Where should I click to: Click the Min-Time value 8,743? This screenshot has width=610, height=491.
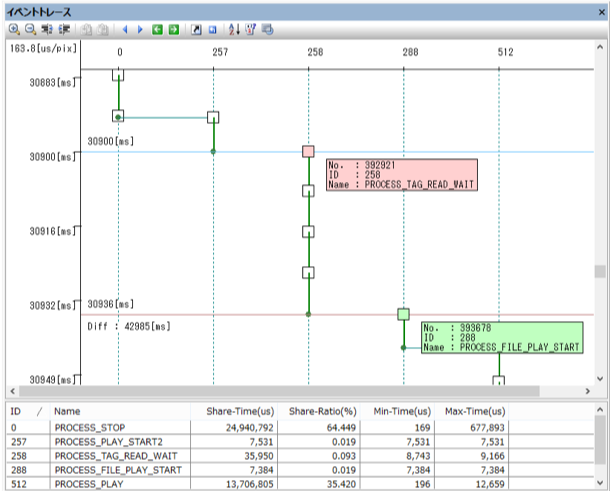(x=418, y=456)
